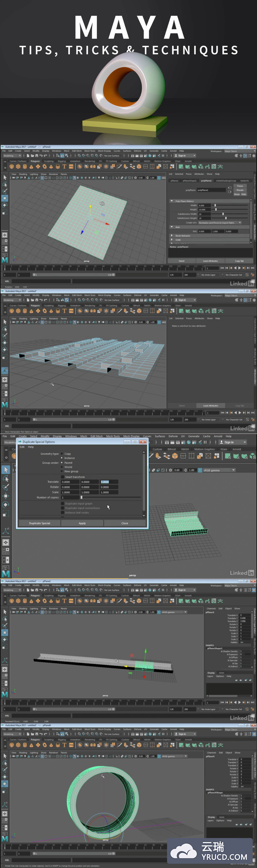This screenshot has width=257, height=868.
Task: Click Close in Duplicate Special Options
Action: click(125, 523)
